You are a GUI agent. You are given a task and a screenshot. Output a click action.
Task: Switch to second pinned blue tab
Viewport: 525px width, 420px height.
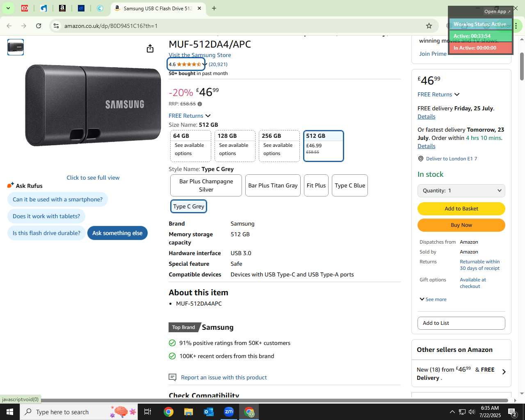[x=43, y=8]
